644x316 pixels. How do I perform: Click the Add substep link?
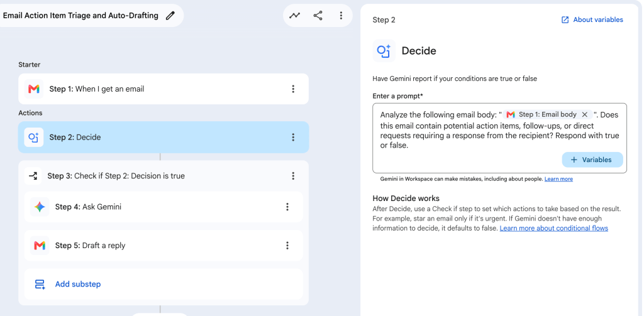[x=78, y=284]
